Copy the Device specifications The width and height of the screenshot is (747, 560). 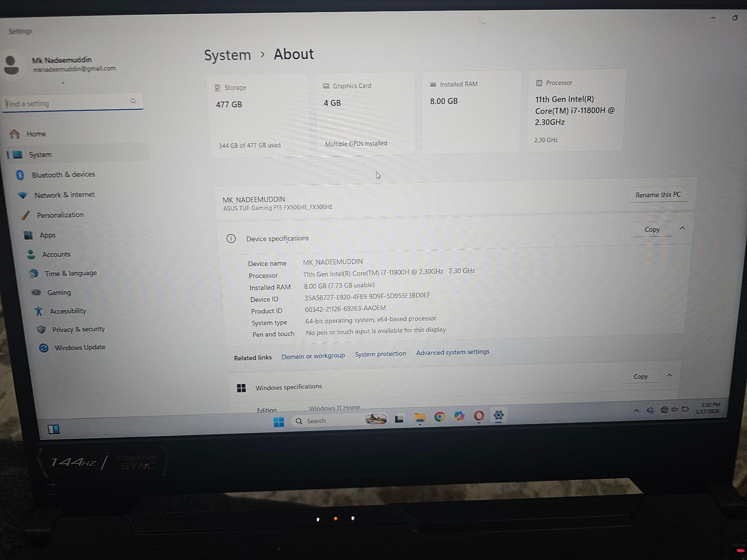point(652,229)
